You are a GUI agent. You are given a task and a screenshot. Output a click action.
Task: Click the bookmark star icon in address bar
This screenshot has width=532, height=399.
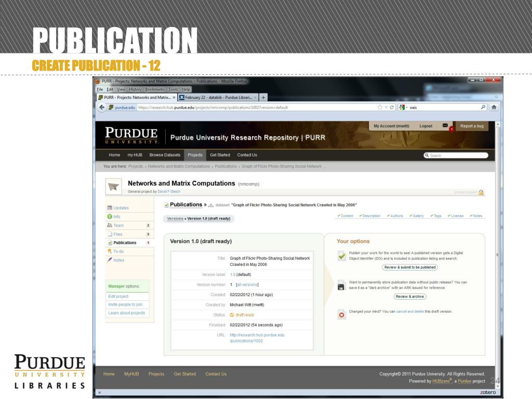(380, 107)
